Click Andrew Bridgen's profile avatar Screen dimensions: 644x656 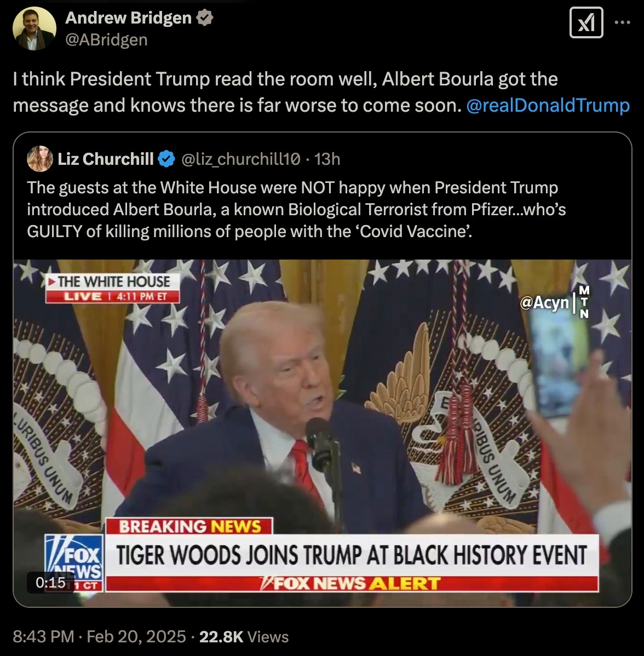pos(34,28)
